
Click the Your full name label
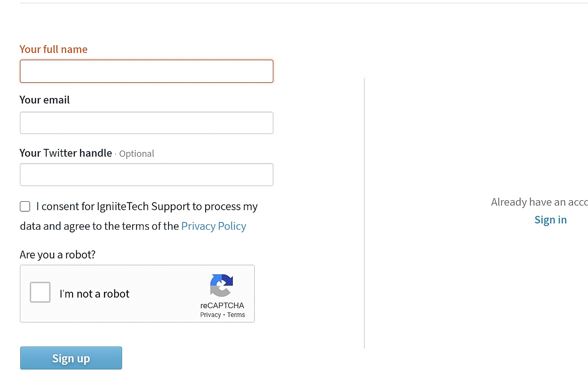point(54,49)
